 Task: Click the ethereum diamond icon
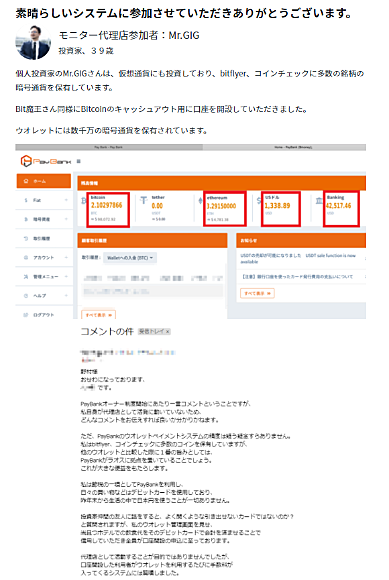pyautogui.click(x=201, y=200)
